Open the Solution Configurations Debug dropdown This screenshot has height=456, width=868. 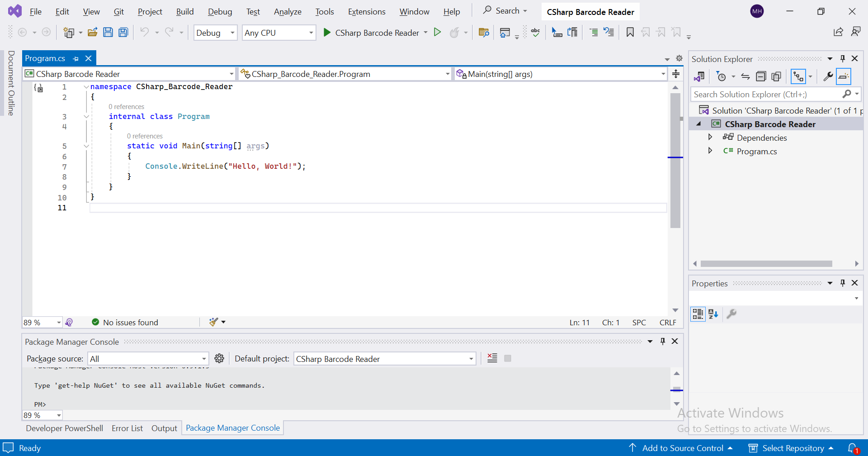(x=232, y=33)
